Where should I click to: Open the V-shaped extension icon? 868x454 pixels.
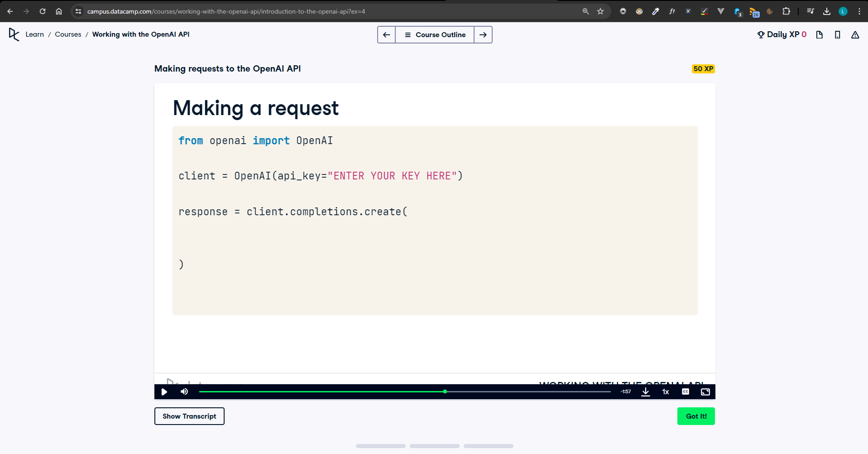pos(721,11)
